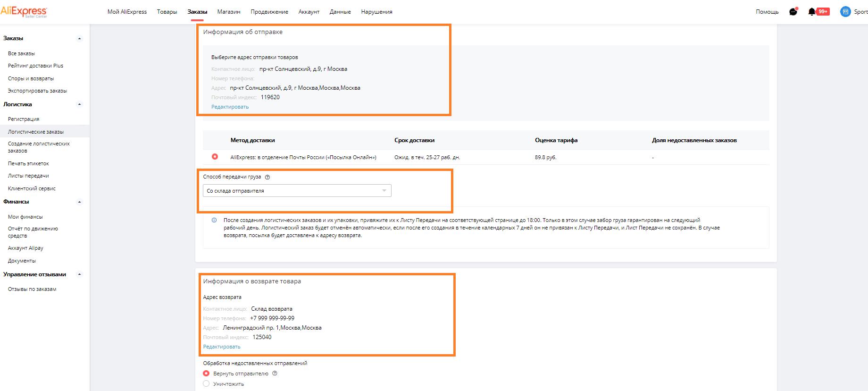Click the Помощь link
The height and width of the screenshot is (391, 868).
click(767, 12)
